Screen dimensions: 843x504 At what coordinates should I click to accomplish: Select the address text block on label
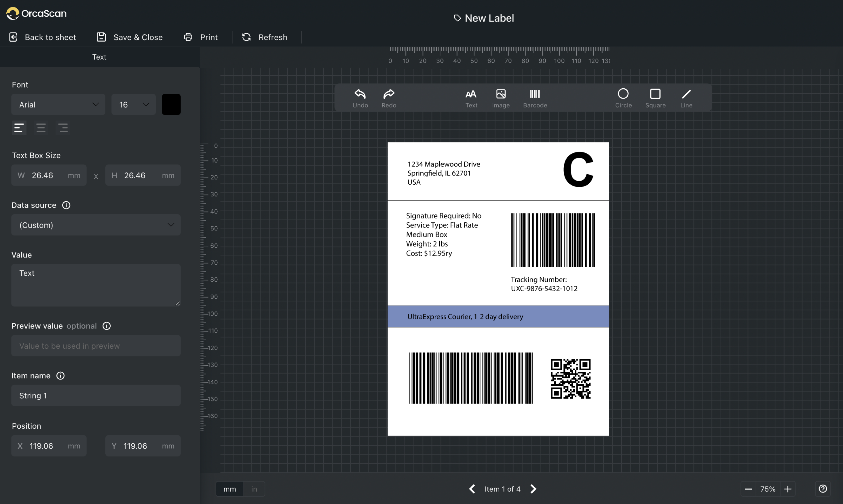click(x=444, y=173)
